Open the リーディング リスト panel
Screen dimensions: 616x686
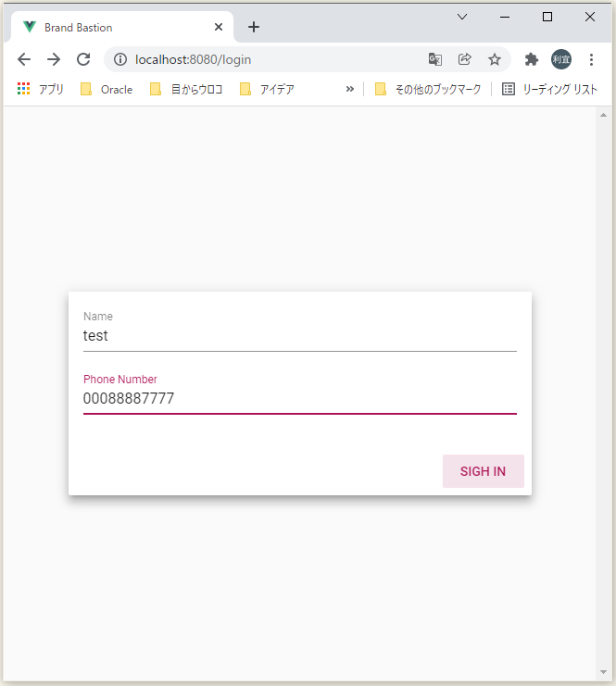[549, 89]
